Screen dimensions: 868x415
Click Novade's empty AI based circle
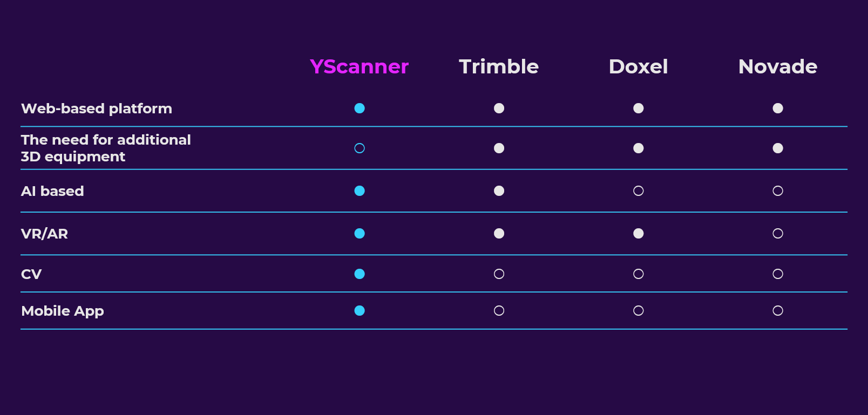pos(777,191)
